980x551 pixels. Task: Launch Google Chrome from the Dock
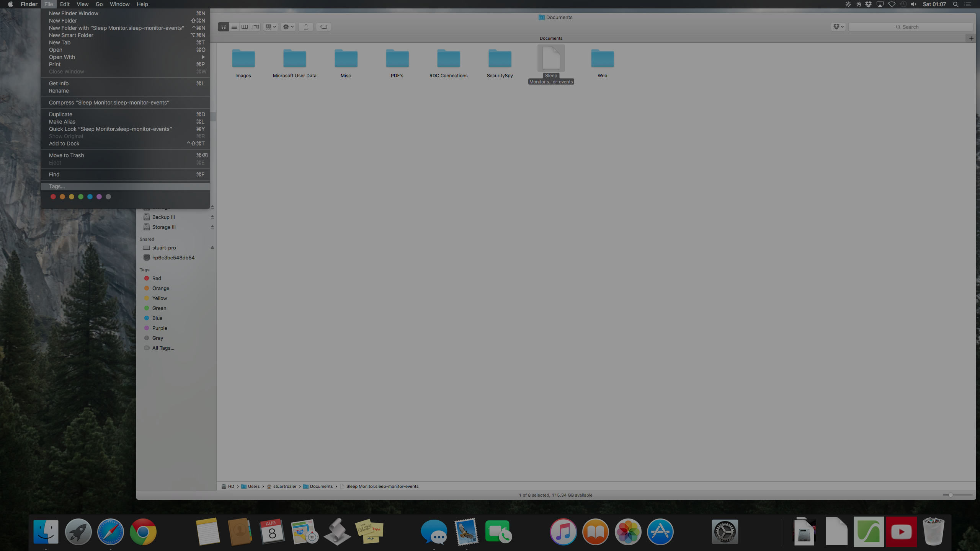[143, 531]
